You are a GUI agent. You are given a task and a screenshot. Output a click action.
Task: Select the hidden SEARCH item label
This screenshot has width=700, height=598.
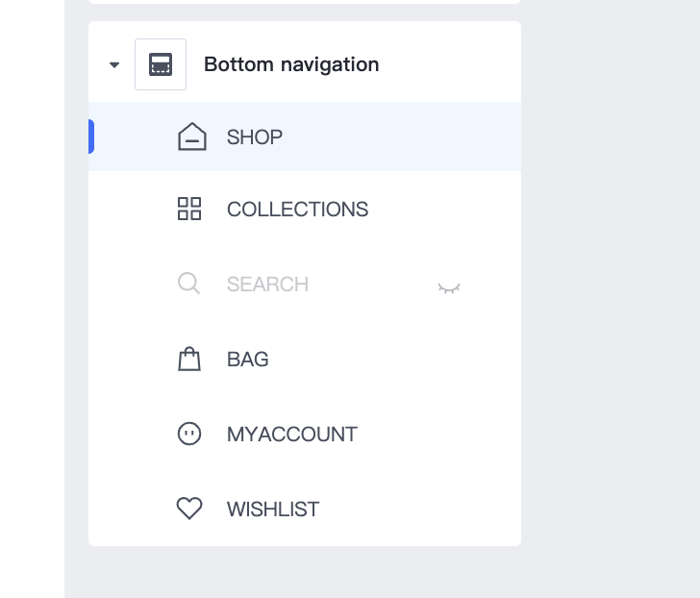pyautogui.click(x=267, y=285)
